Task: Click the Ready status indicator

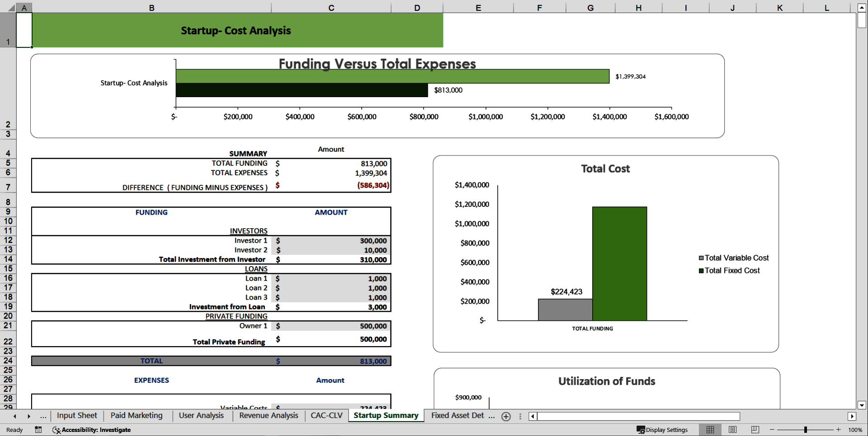Action: [14, 430]
